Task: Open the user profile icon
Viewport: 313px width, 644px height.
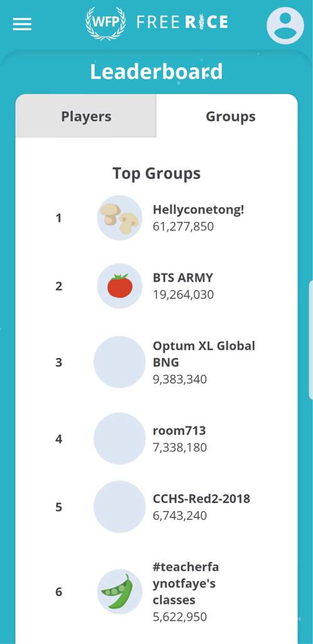Action: click(285, 25)
